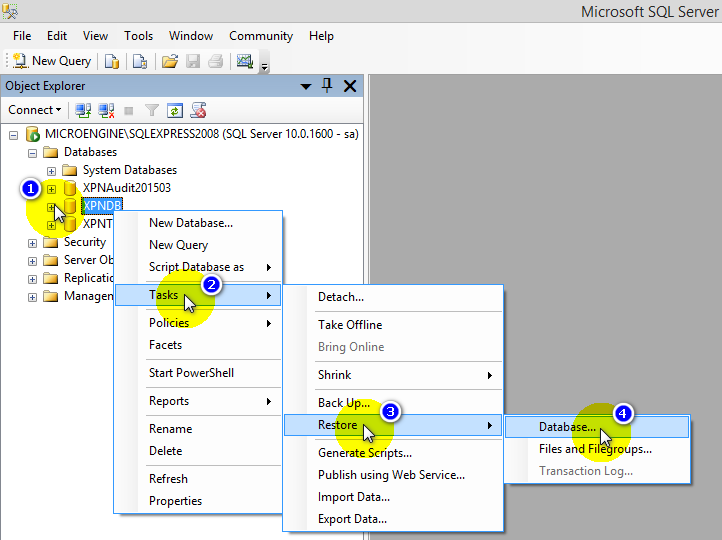Open the Tools menu in the menu bar

pos(138,36)
